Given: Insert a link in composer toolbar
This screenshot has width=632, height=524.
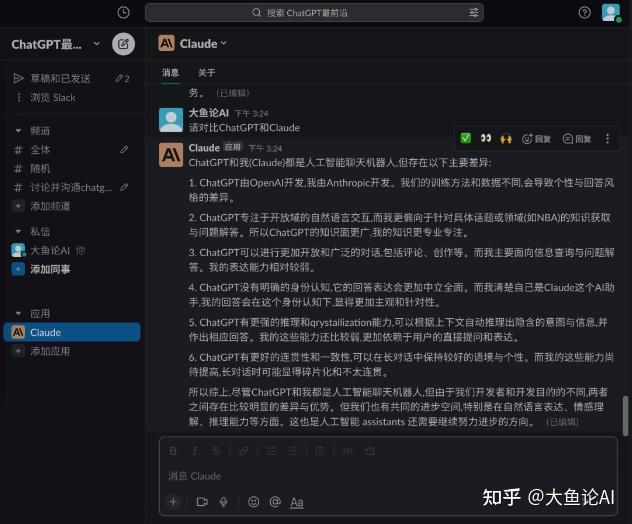Looking at the screenshot, I should pyautogui.click(x=243, y=451).
